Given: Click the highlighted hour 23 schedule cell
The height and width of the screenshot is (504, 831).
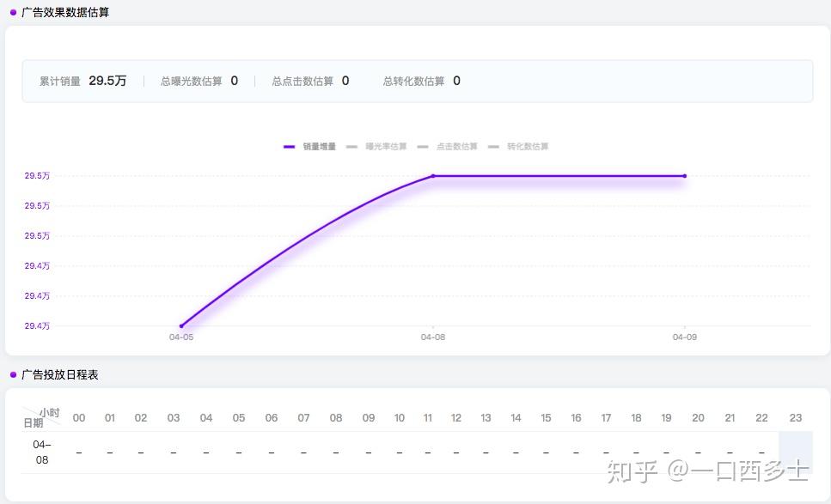Looking at the screenshot, I should point(796,452).
